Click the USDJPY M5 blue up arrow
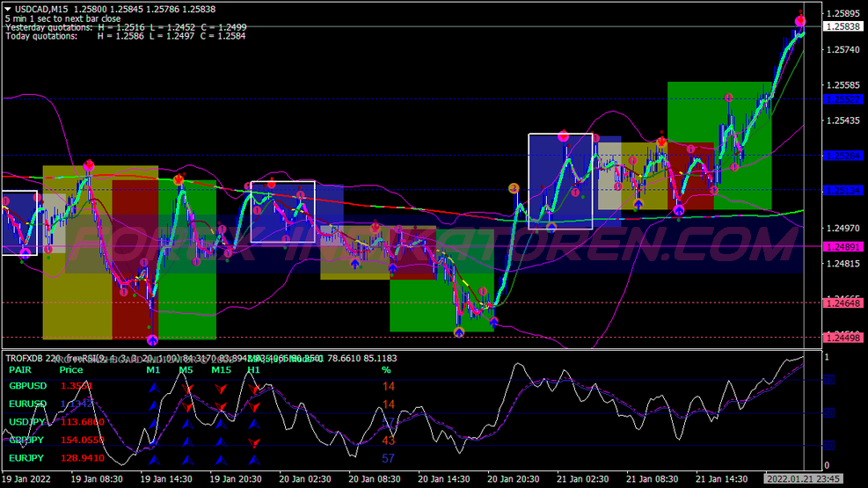The height and width of the screenshot is (488, 868). (186, 423)
